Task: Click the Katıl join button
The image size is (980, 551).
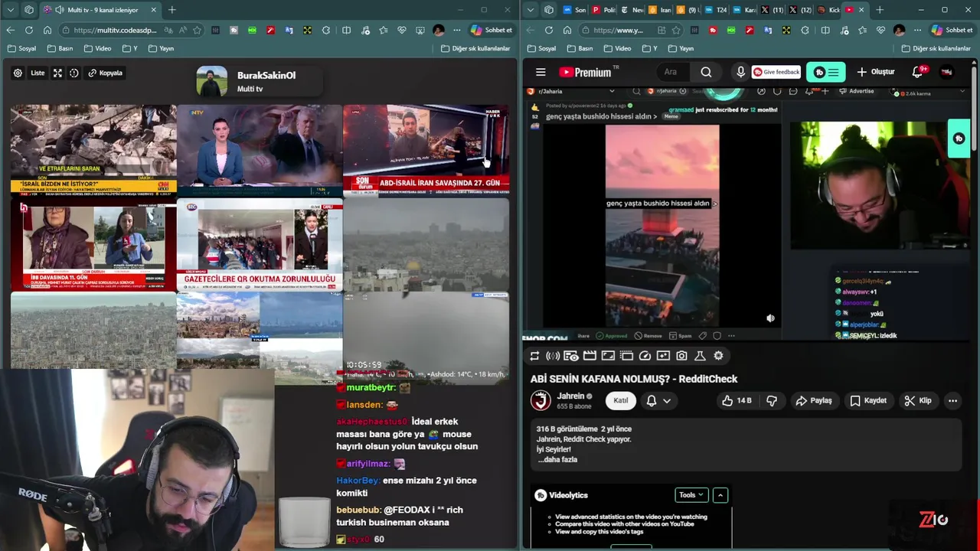Action: 620,400
